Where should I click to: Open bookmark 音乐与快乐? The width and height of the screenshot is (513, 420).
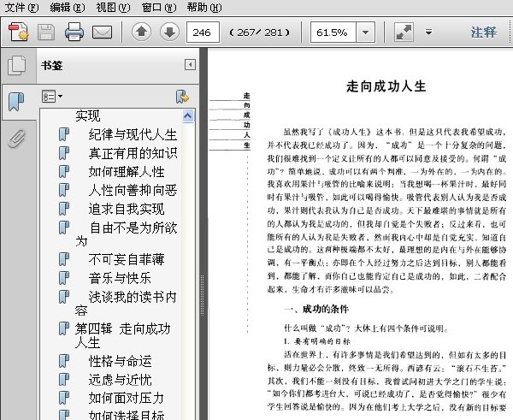click(120, 278)
